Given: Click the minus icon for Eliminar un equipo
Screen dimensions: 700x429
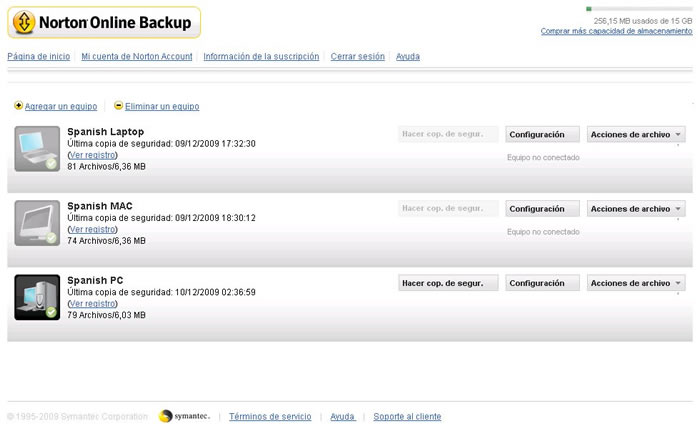Looking at the screenshot, I should [118, 106].
